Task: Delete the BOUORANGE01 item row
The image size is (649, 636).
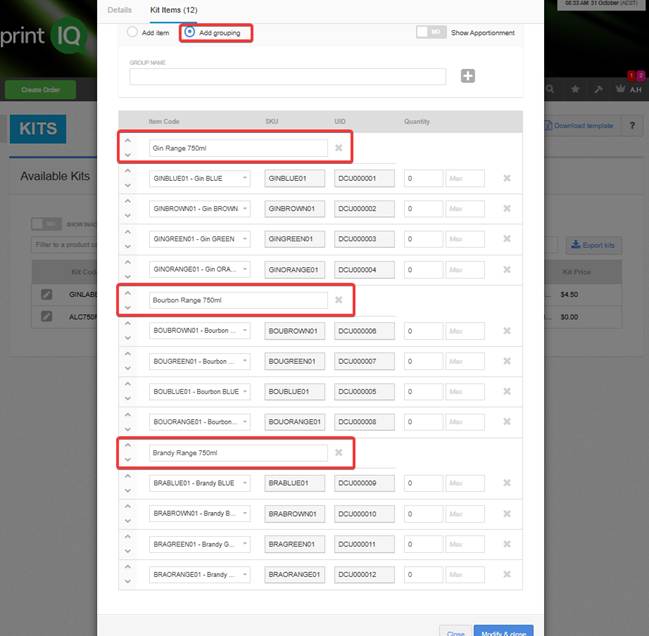Action: [x=507, y=421]
